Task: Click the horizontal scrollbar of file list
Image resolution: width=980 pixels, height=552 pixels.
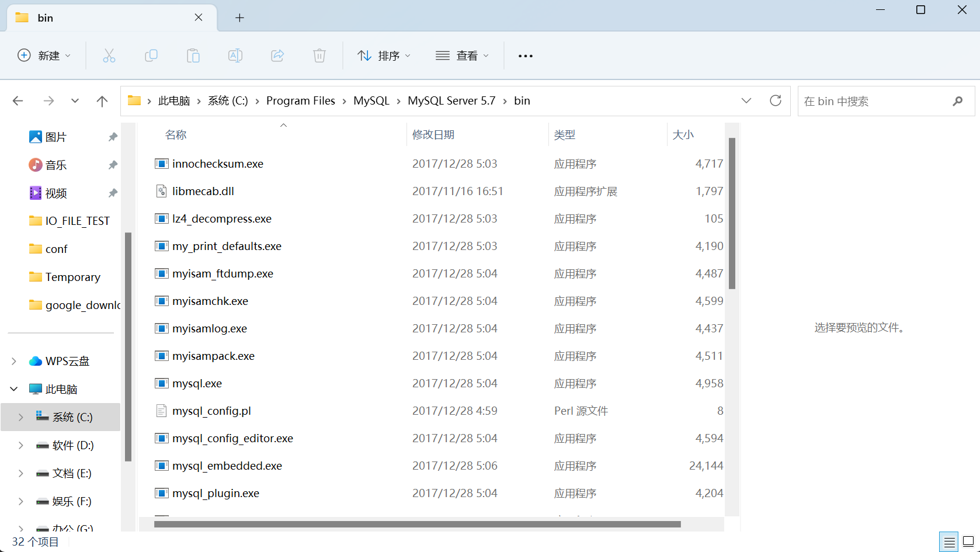Action: [417, 525]
